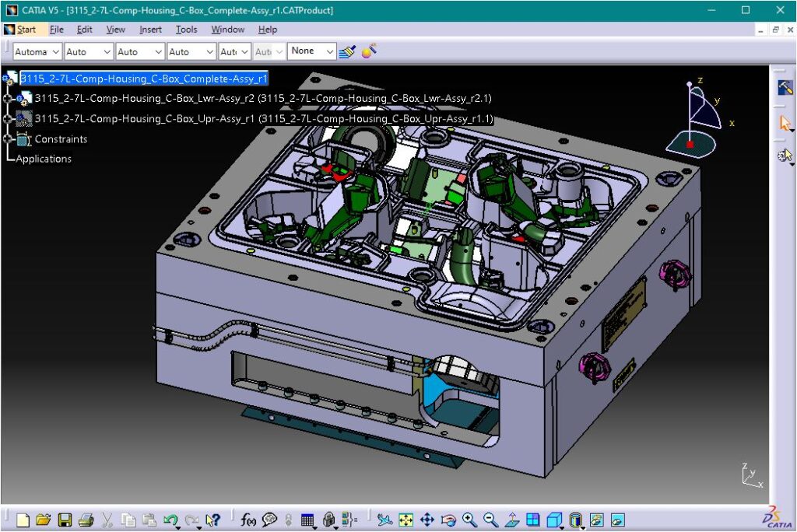This screenshot has width=797, height=532.
Task: Change the shading view mode
Action: coord(575,520)
